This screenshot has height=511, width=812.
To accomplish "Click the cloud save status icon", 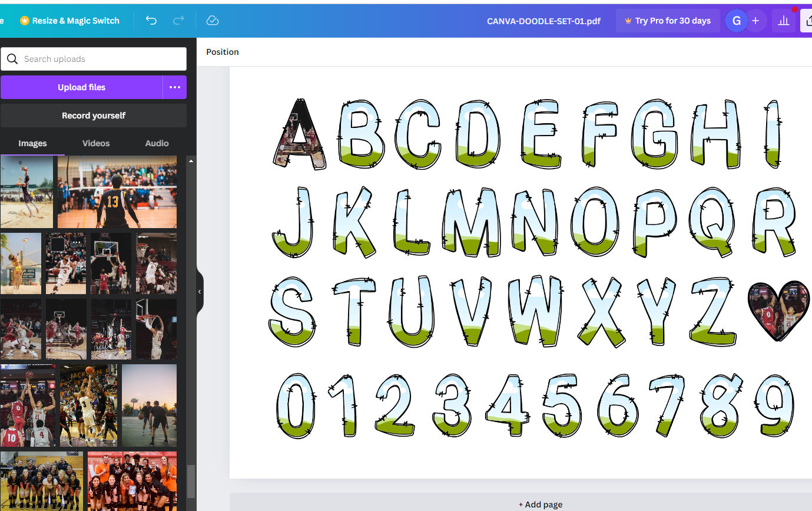I will (x=213, y=20).
